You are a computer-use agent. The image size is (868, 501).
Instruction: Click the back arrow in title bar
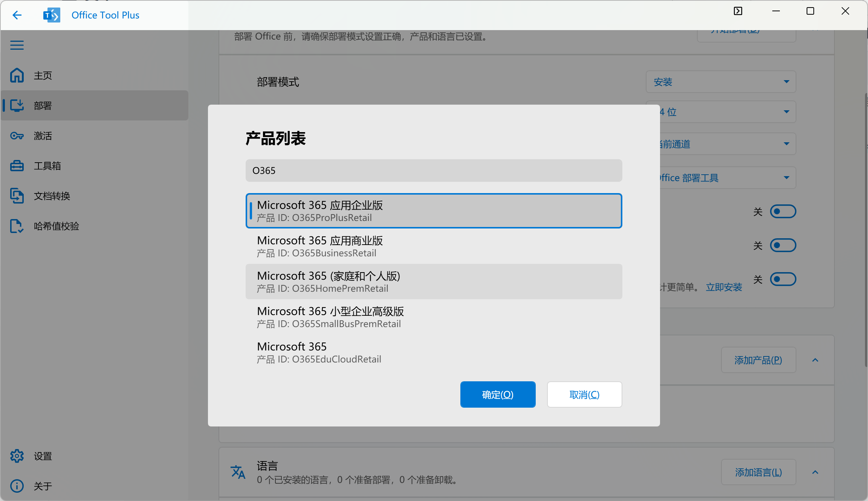tap(17, 15)
